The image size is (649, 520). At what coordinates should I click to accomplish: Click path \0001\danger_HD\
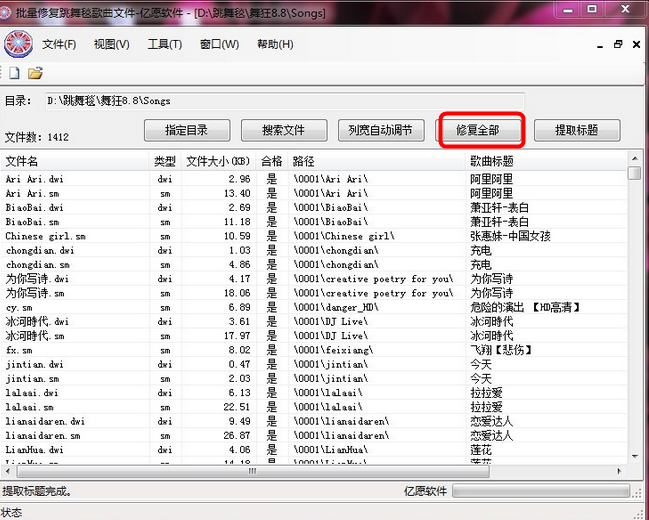pyautogui.click(x=336, y=307)
